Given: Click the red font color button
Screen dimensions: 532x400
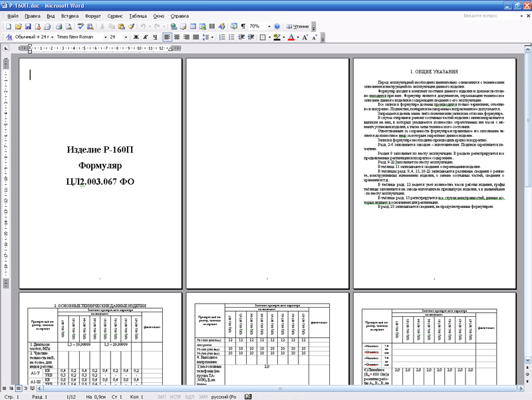Looking at the screenshot, I should pos(291,37).
